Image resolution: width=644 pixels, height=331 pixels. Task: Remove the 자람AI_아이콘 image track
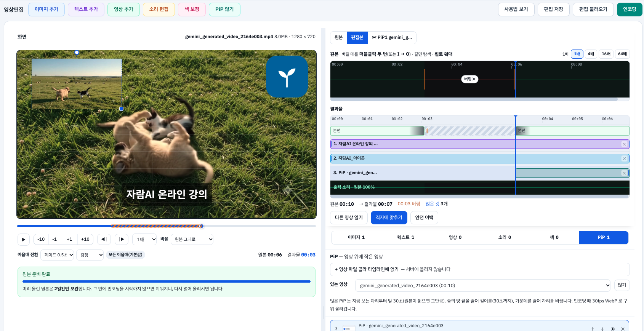(x=624, y=158)
